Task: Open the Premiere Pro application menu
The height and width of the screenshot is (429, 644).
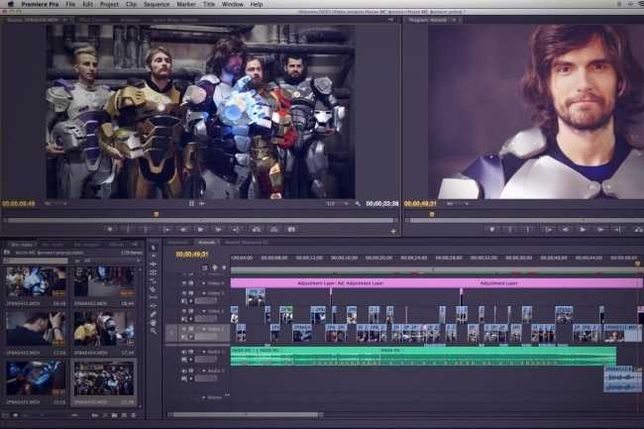Action: [x=40, y=4]
